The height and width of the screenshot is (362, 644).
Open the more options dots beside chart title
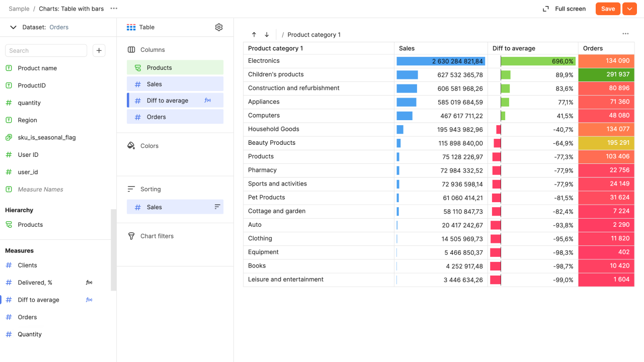[x=114, y=9]
